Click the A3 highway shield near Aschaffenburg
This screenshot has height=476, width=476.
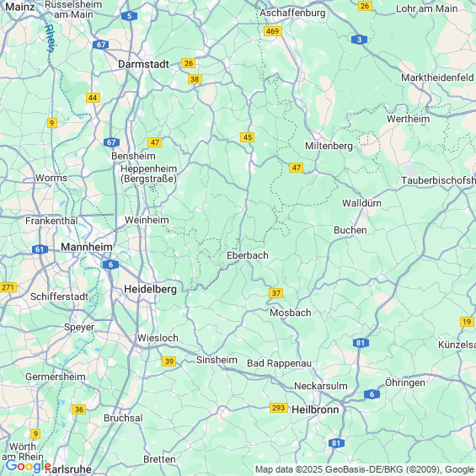(x=360, y=40)
